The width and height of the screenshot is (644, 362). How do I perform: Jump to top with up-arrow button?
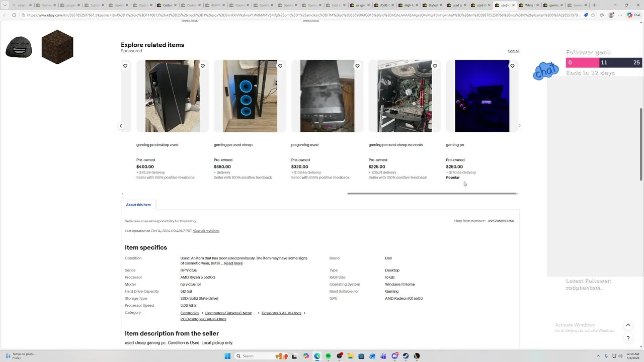[x=628, y=325]
